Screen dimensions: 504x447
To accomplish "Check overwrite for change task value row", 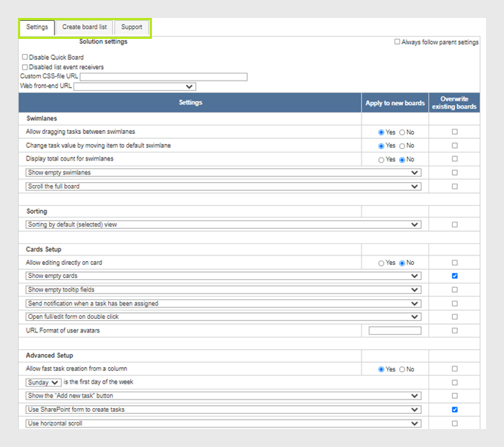I will pyautogui.click(x=455, y=145).
